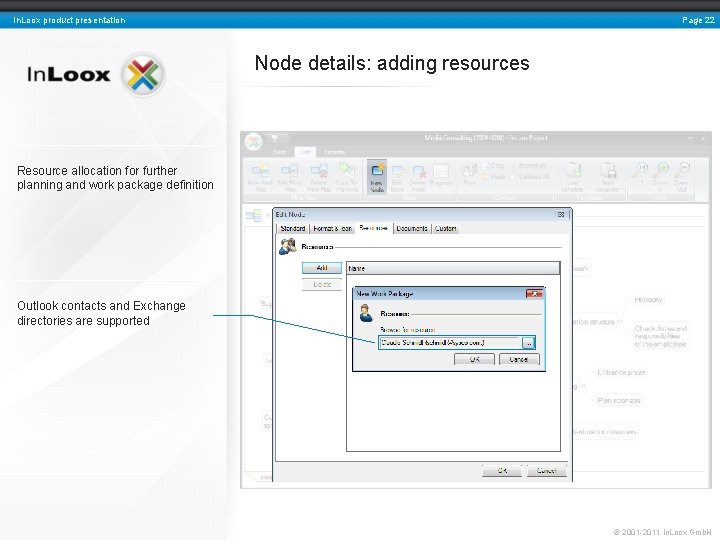Image resolution: width=720 pixels, height=540 pixels.
Task: Click Collapse All in the ribbon
Action: click(530, 177)
